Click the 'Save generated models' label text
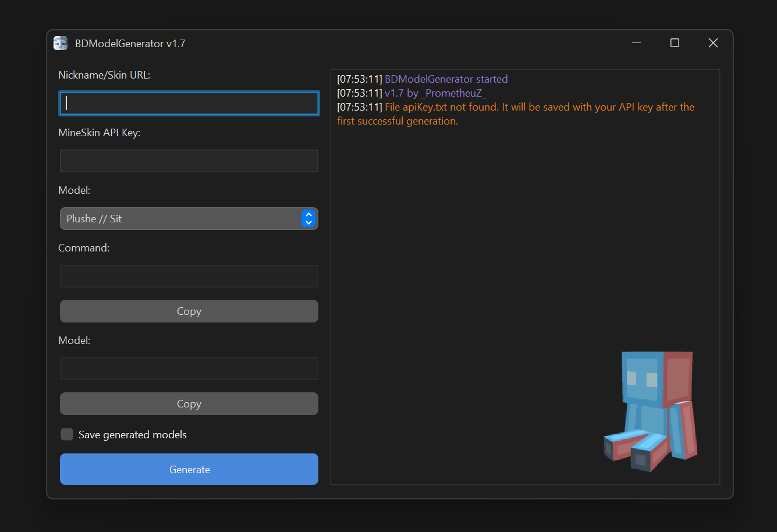Image resolution: width=777 pixels, height=532 pixels. (x=133, y=435)
